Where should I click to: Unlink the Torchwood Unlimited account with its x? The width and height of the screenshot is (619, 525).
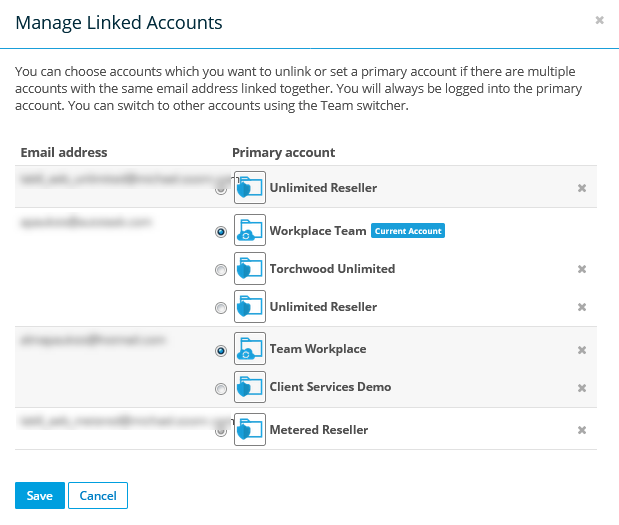(x=582, y=269)
